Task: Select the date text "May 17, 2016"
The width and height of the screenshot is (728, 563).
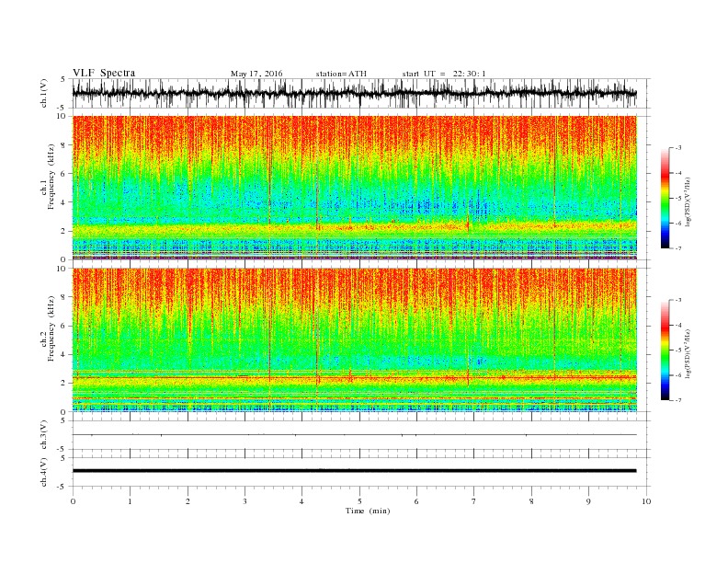Action: point(256,74)
